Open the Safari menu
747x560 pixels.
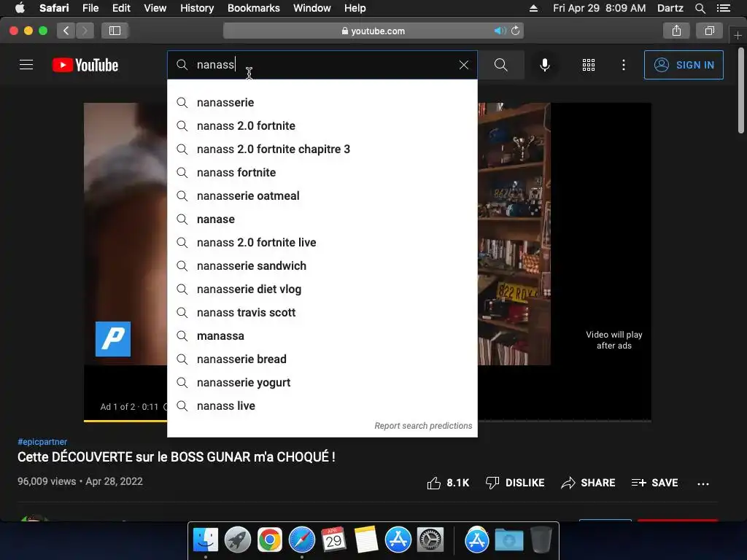54,8
